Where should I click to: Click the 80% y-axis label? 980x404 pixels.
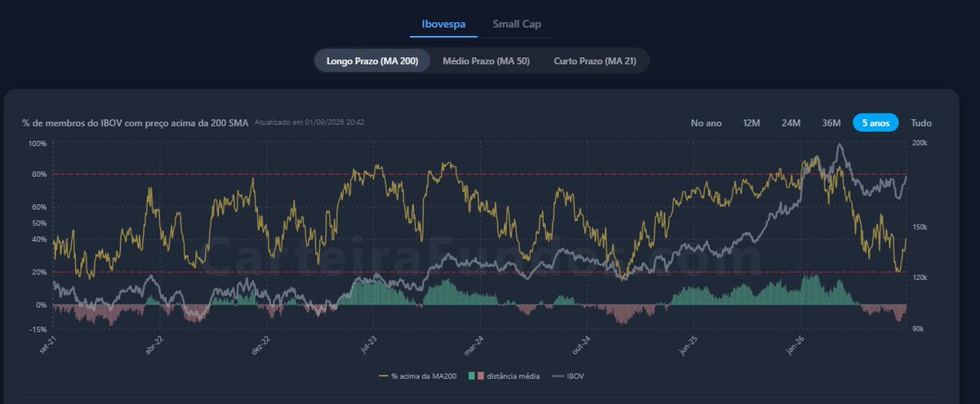(x=40, y=174)
